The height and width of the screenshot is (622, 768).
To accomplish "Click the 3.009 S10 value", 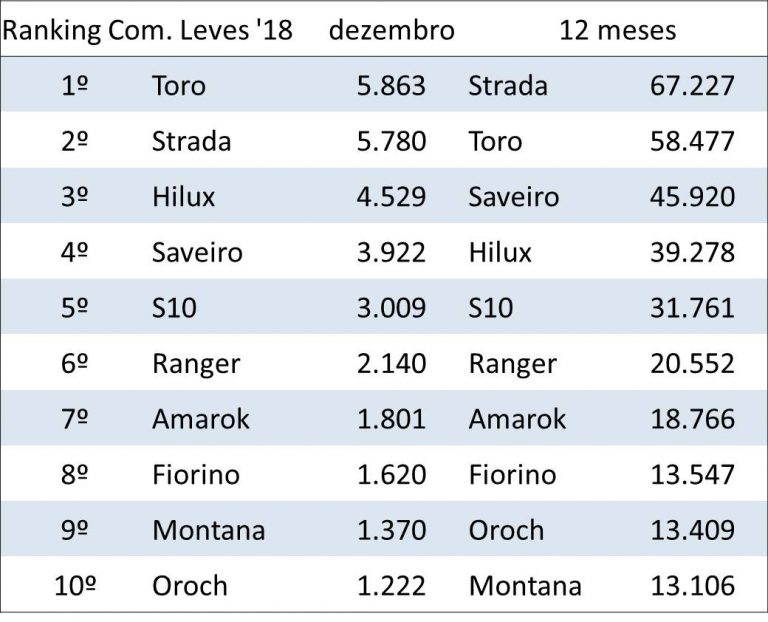I will click(x=391, y=308).
